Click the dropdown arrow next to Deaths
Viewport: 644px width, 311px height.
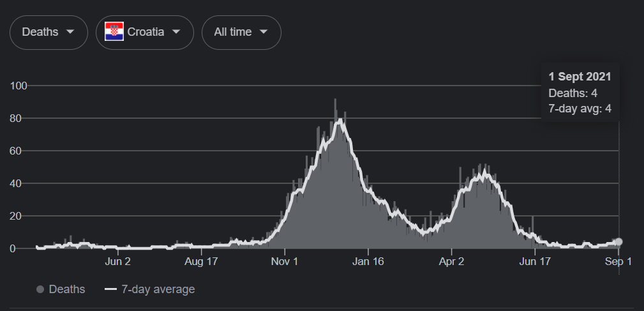(70, 32)
